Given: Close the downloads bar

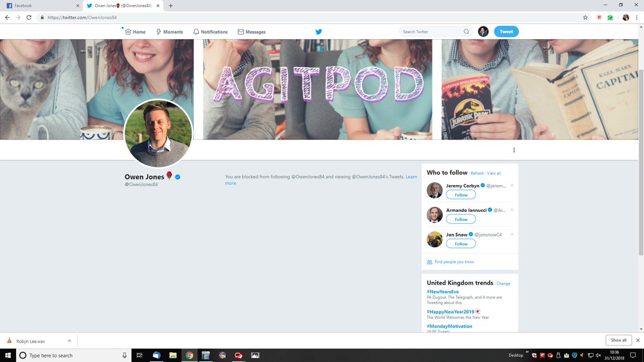Looking at the screenshot, I should 638,340.
